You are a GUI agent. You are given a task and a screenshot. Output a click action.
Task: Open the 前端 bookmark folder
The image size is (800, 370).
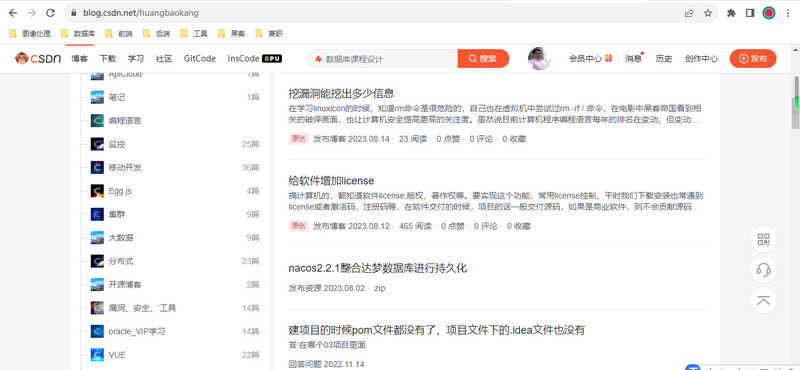[119, 34]
